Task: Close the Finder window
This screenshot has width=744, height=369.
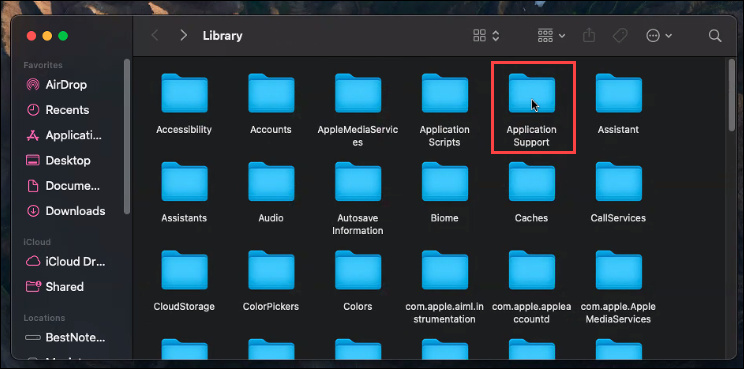Action: click(x=31, y=36)
